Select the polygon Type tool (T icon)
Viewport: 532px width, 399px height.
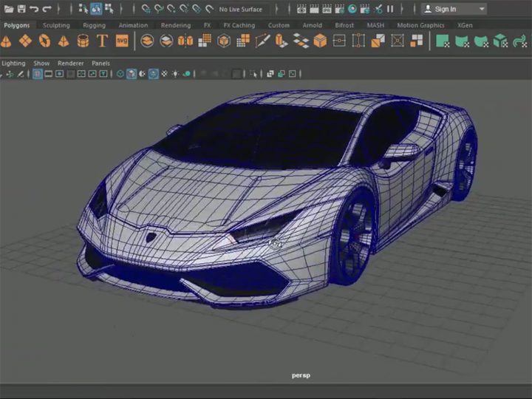[x=102, y=41]
